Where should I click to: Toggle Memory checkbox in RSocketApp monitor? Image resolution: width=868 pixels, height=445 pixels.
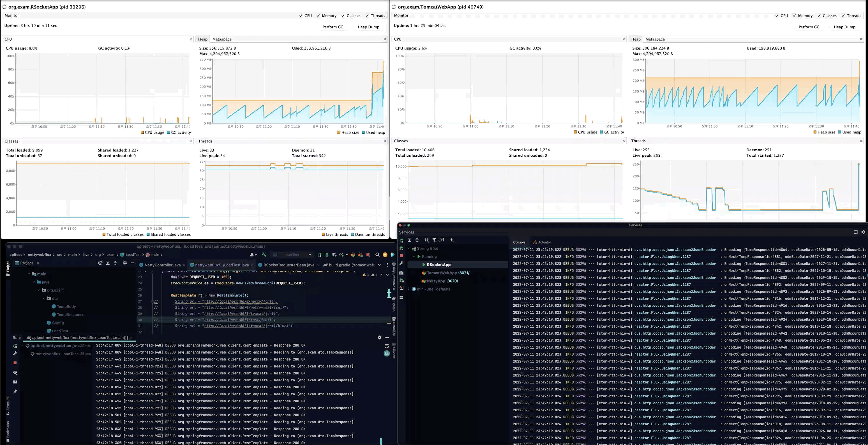coord(318,15)
